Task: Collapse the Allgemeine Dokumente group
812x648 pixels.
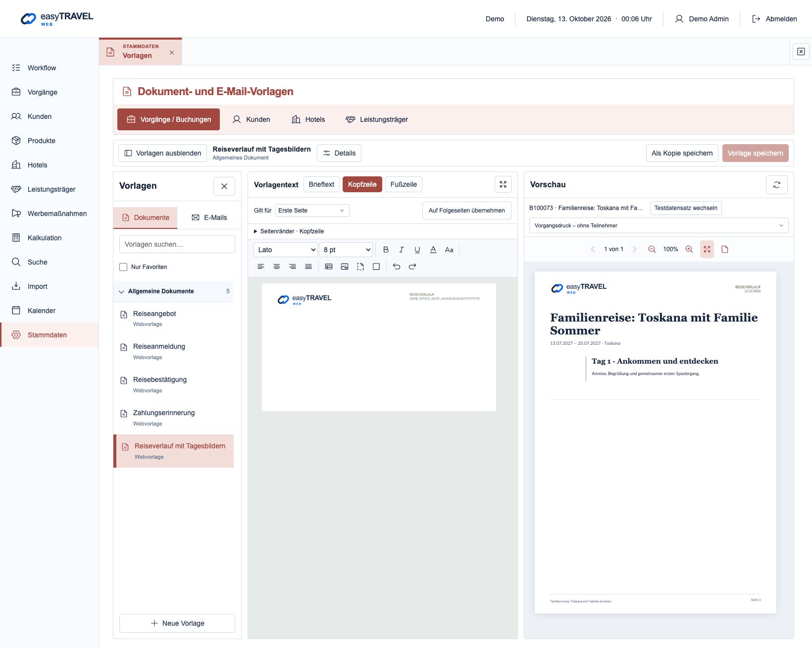Action: click(x=173, y=291)
